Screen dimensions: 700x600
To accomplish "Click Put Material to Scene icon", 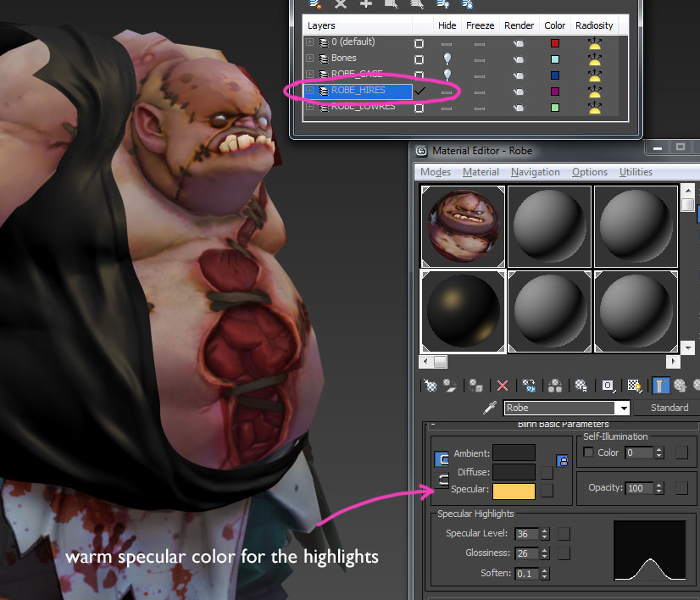I will pos(449,386).
